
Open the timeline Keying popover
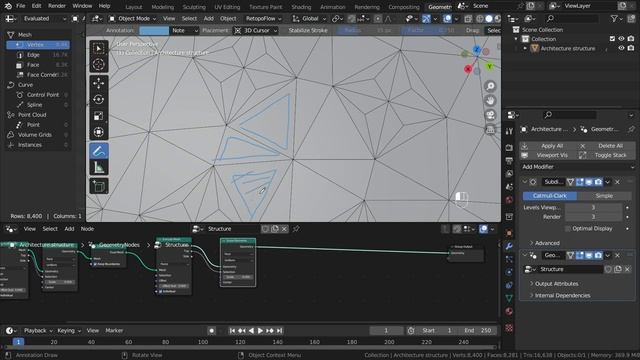(x=69, y=331)
